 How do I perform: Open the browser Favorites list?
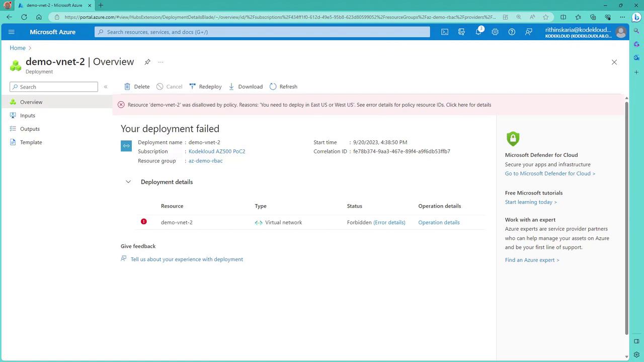pos(578,17)
